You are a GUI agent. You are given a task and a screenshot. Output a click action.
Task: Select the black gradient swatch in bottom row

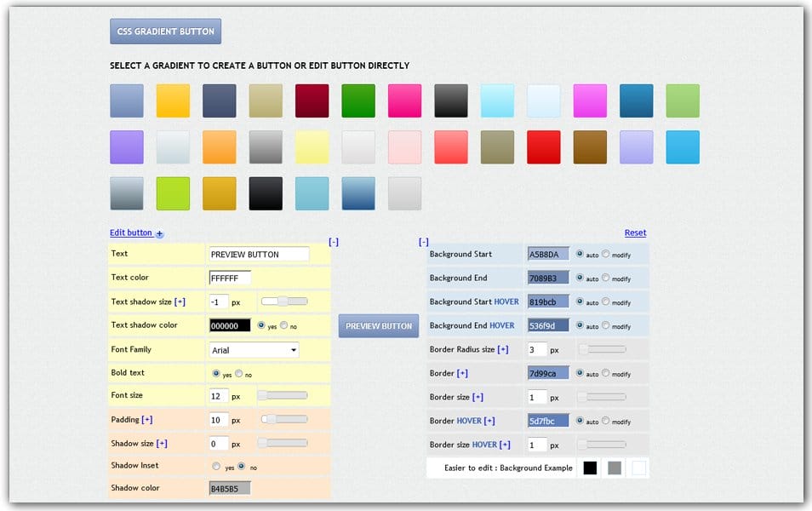pyautogui.click(x=265, y=192)
